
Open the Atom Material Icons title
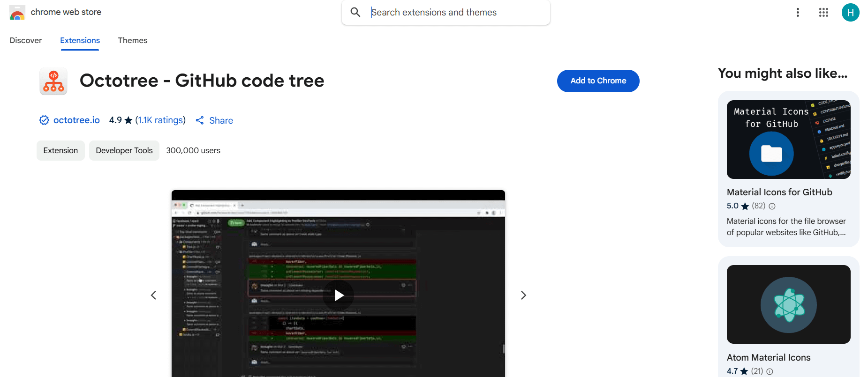[769, 357]
